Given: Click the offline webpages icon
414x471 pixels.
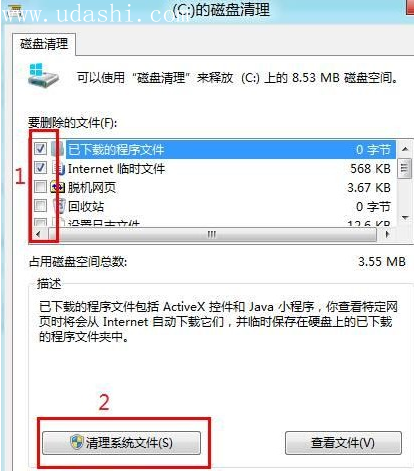Looking at the screenshot, I should [57, 187].
